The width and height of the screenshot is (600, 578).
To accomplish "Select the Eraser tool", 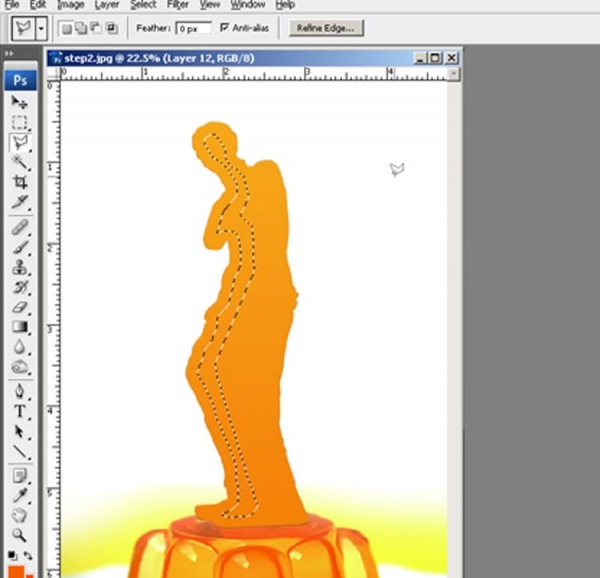I will tap(20, 307).
